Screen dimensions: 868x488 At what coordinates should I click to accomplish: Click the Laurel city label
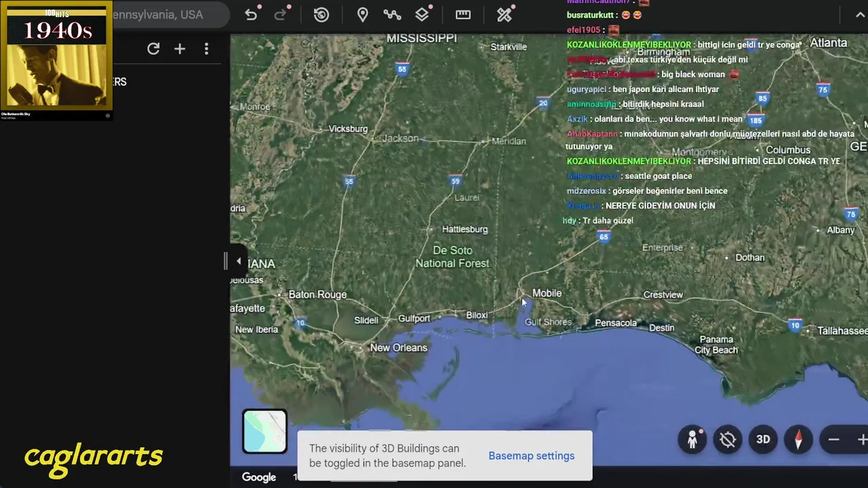467,198
